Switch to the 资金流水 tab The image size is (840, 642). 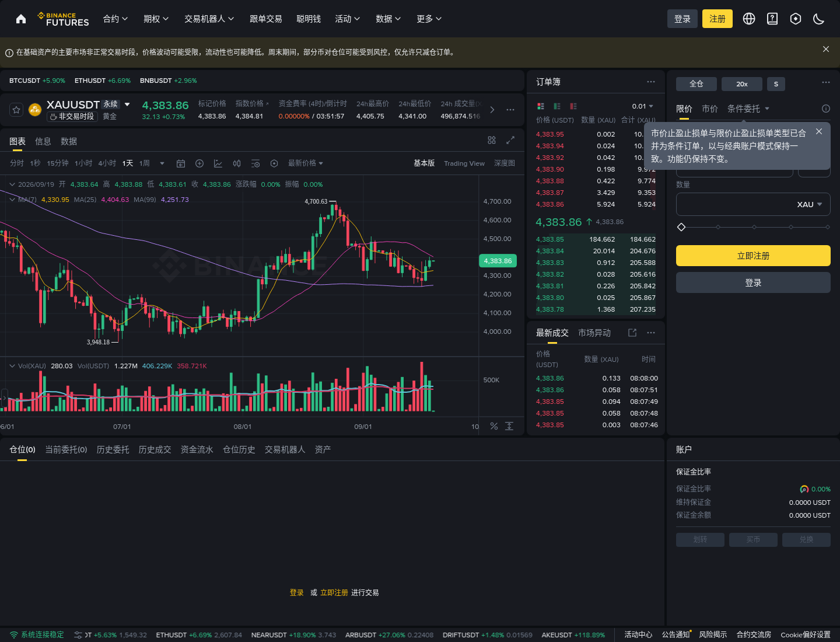tap(197, 449)
